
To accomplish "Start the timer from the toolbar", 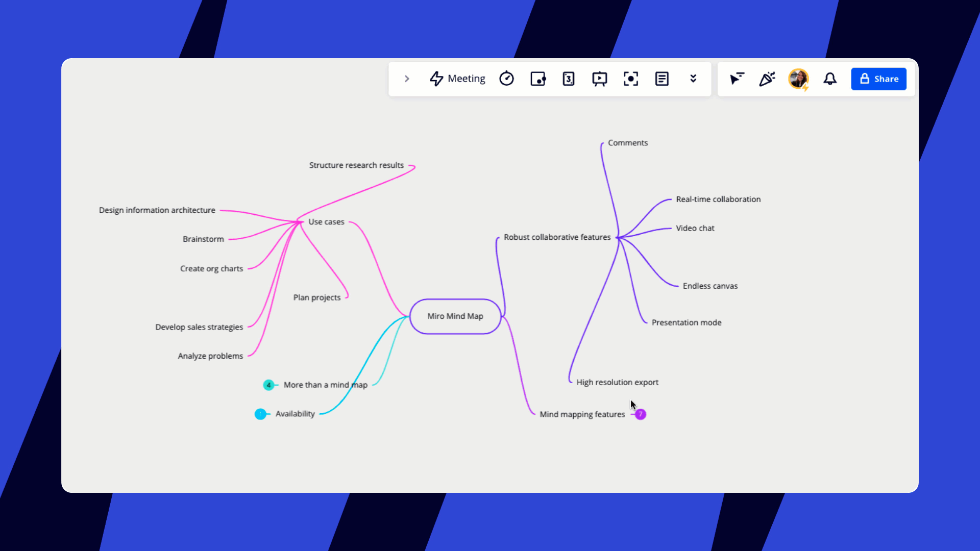I will 506,79.
